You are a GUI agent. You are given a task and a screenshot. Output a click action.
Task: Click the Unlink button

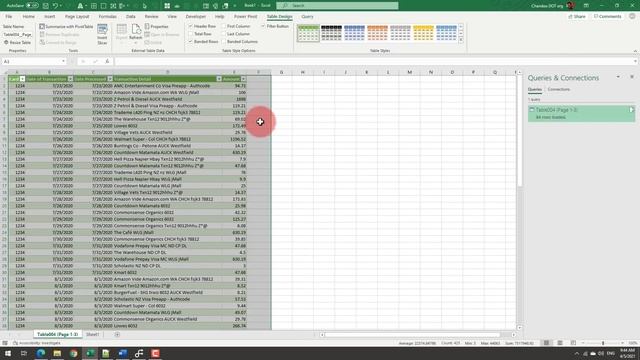tap(153, 42)
